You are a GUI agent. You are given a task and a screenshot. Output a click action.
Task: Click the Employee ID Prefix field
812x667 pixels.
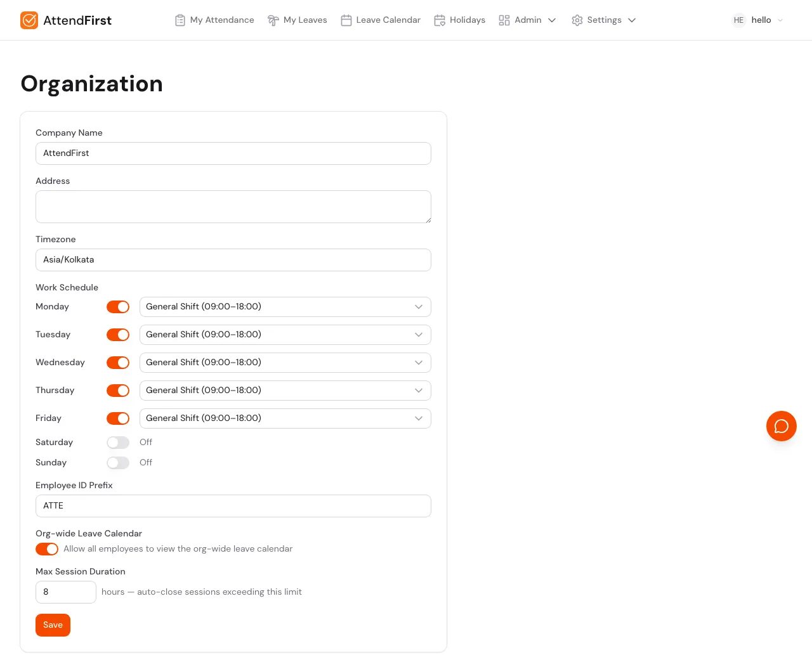(x=233, y=506)
